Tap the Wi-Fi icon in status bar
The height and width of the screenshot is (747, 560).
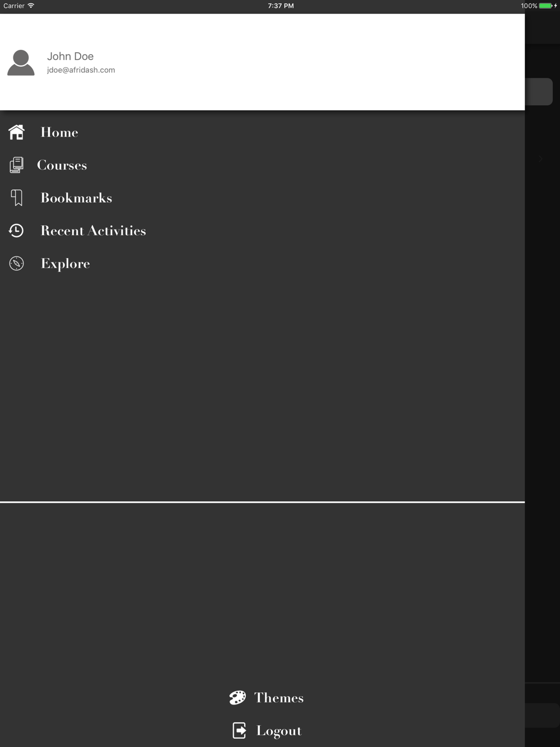pos(31,6)
